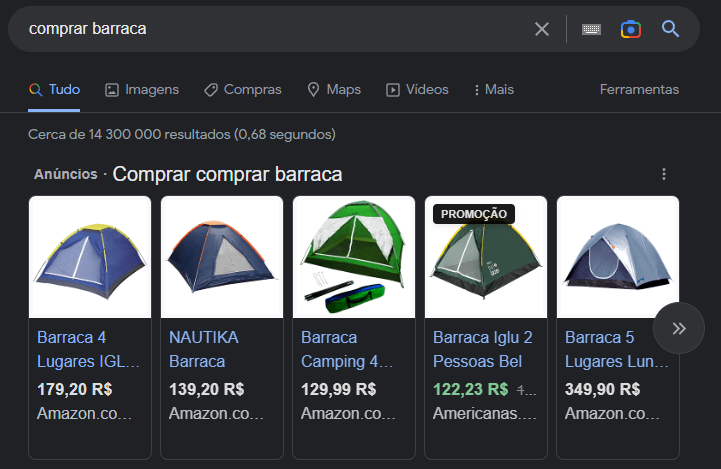The height and width of the screenshot is (469, 721).
Task: Click the 349,90 R$ price
Action: [x=602, y=389]
